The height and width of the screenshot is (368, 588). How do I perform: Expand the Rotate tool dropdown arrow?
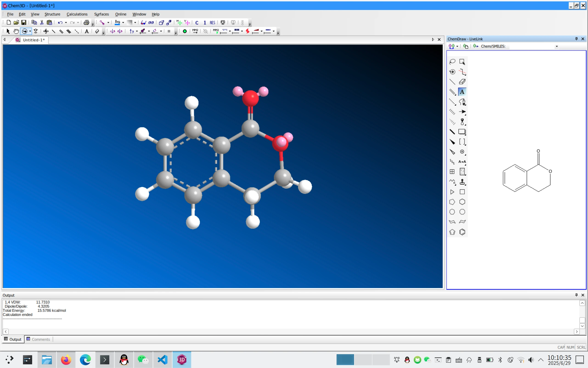coord(30,31)
